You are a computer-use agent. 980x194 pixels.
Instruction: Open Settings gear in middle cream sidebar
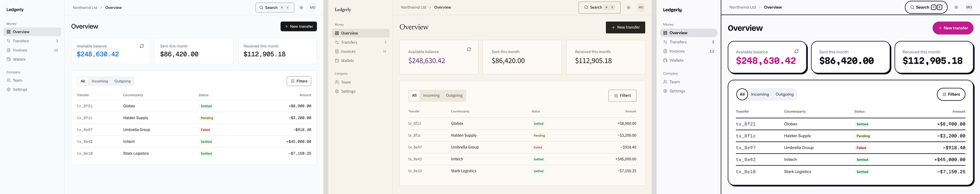[337, 91]
